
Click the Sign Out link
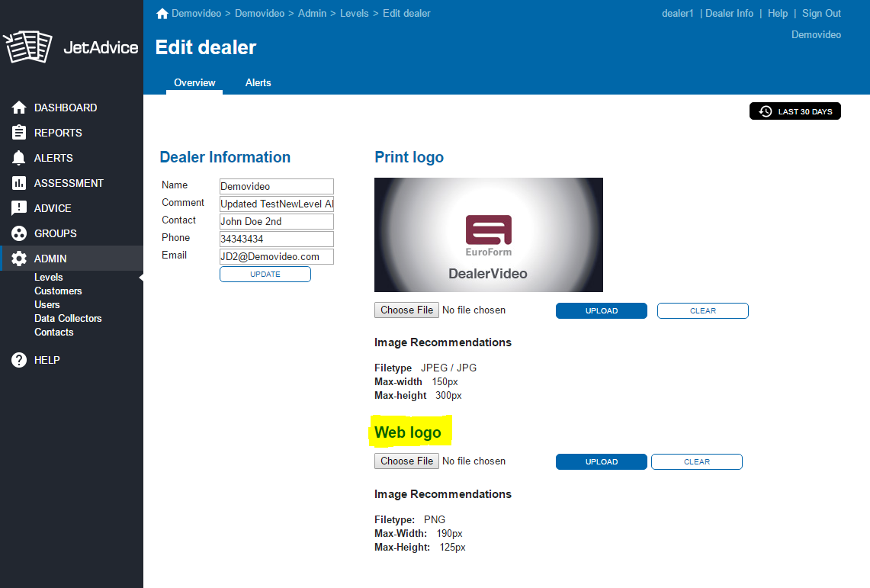pyautogui.click(x=821, y=13)
